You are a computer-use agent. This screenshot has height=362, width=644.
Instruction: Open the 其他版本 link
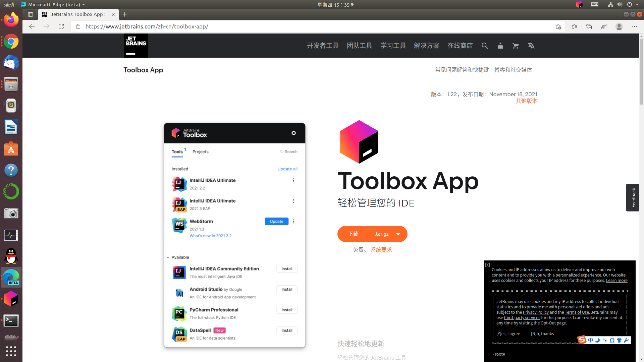coord(526,101)
